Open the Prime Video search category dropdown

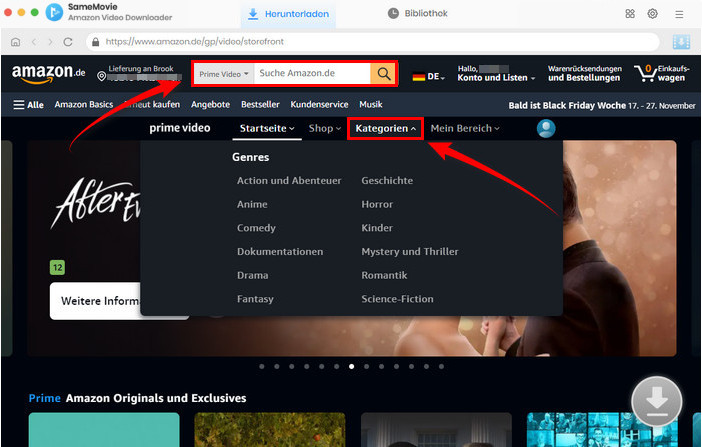click(224, 74)
